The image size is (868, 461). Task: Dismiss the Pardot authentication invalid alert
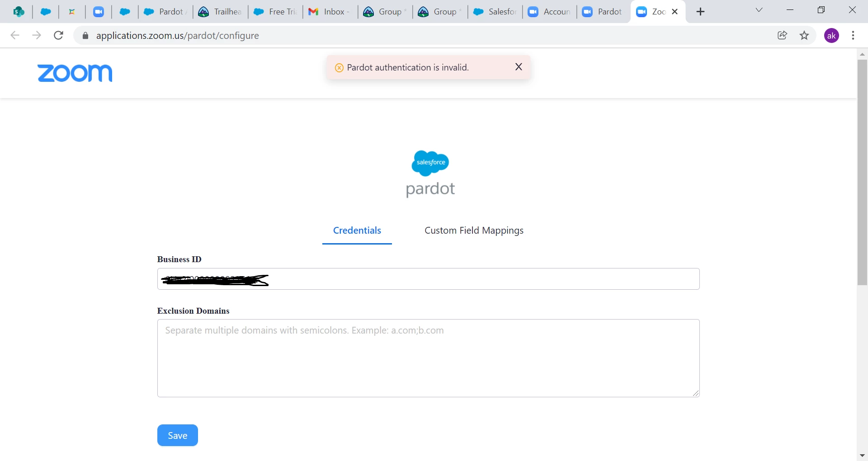pos(519,67)
